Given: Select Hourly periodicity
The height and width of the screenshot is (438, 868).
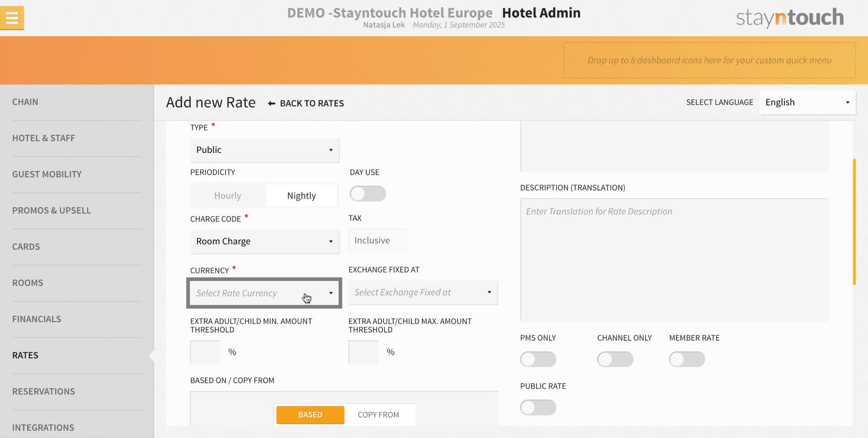Looking at the screenshot, I should click(x=227, y=195).
